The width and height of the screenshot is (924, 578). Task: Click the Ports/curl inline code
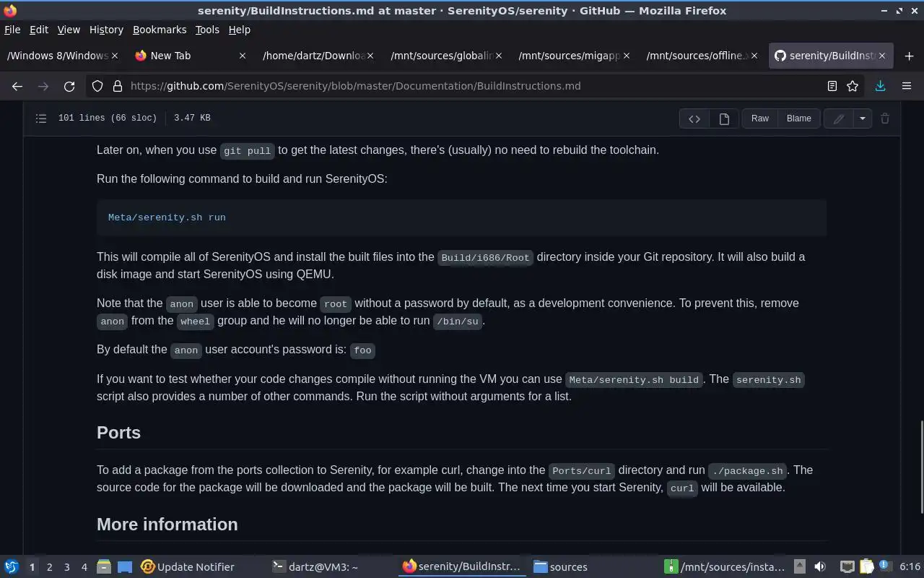coord(581,470)
